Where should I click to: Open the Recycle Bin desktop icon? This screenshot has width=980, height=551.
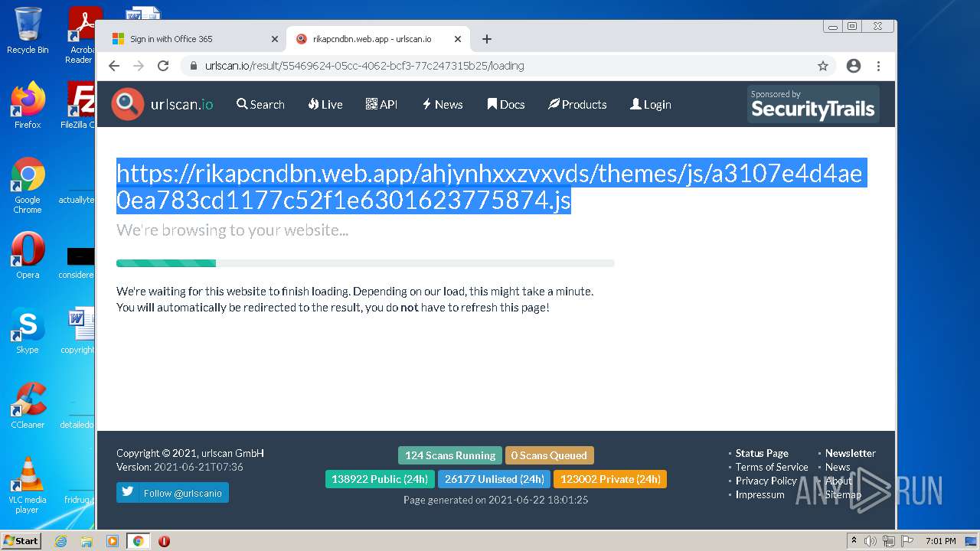click(x=28, y=31)
